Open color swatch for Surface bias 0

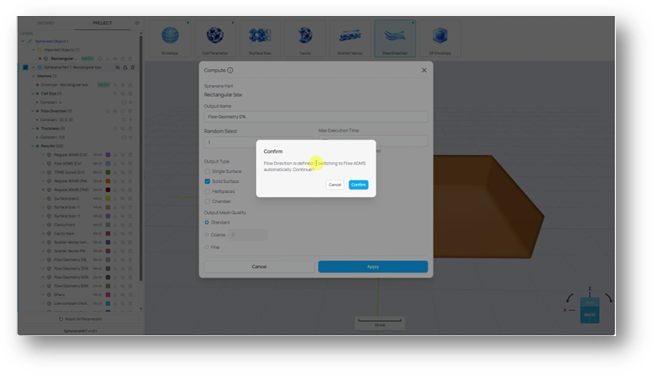click(108, 198)
